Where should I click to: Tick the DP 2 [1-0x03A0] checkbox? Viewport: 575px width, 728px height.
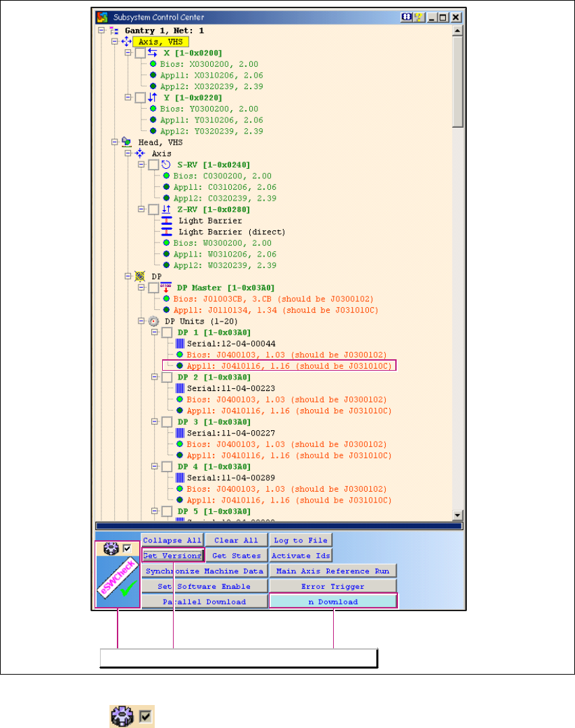167,377
